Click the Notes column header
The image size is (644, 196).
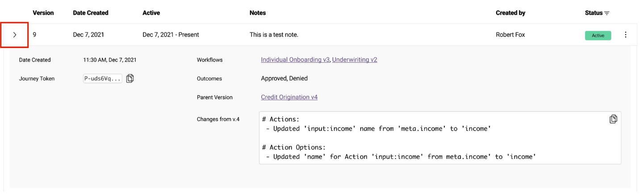point(258,13)
